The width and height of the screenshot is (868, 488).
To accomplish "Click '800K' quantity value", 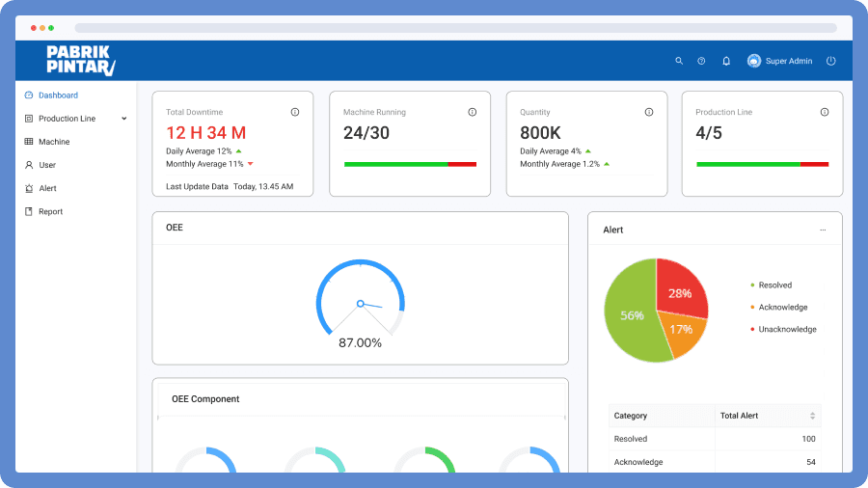I will point(540,133).
